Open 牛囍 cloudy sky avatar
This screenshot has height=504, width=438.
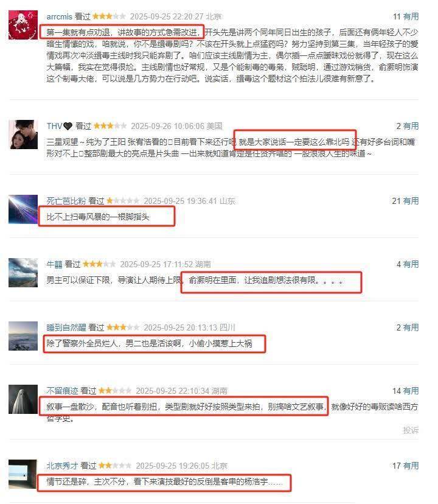[23, 273]
